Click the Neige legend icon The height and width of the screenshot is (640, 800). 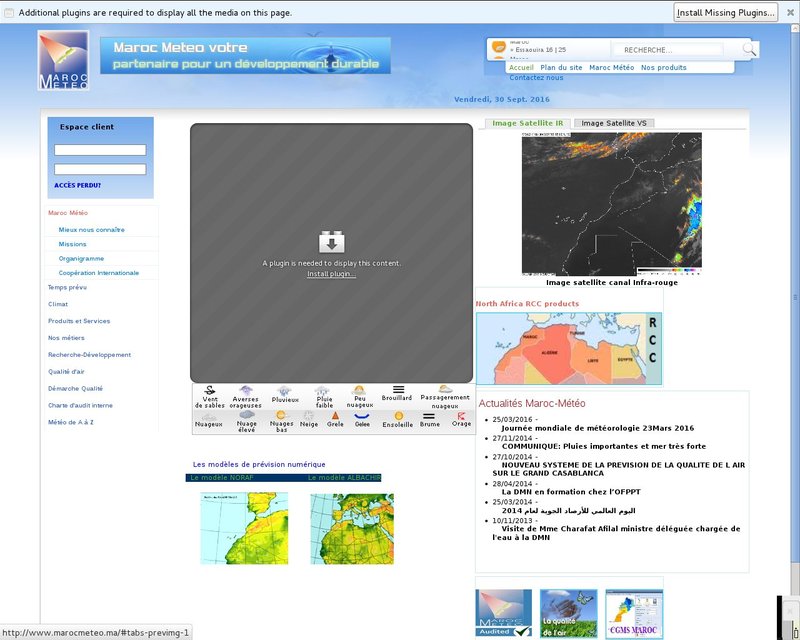308,415
